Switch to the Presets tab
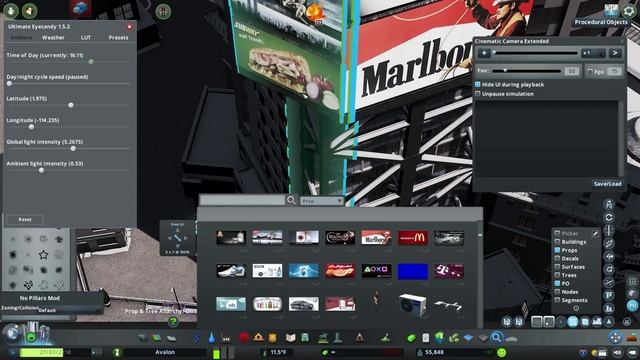 click(x=118, y=38)
